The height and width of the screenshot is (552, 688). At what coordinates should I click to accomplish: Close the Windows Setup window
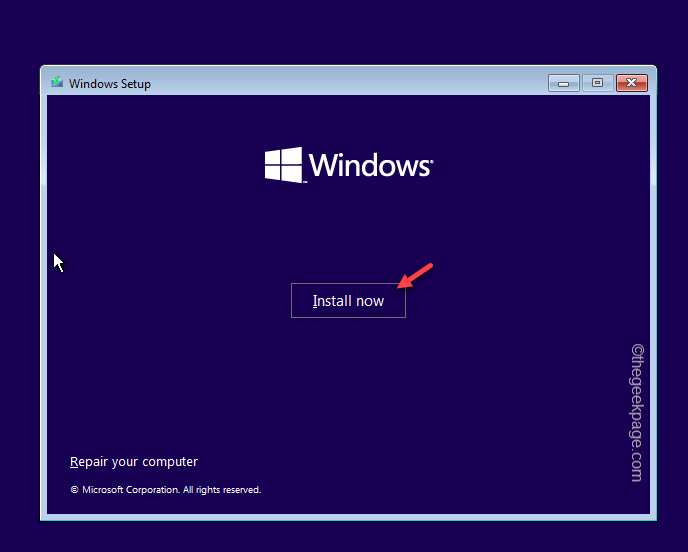point(632,83)
